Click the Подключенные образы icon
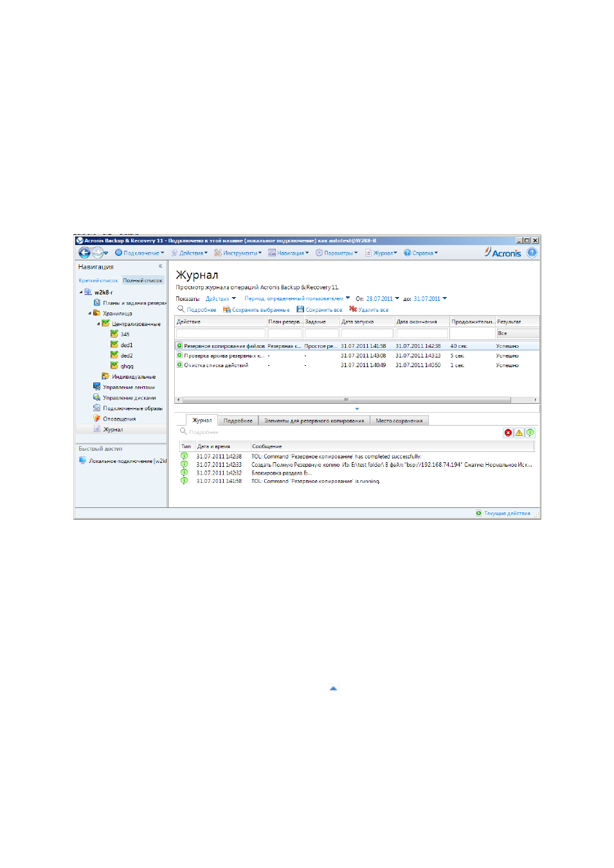 click(97, 408)
